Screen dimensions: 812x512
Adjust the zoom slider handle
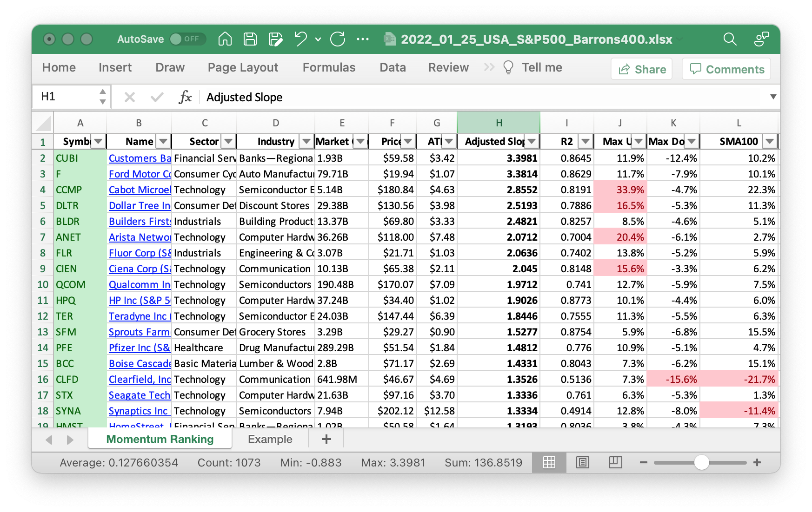click(701, 462)
